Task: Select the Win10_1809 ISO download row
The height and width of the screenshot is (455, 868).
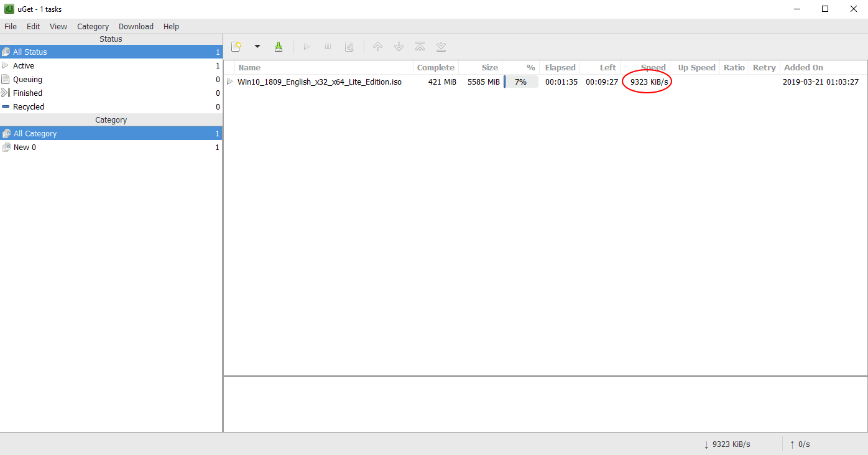Action: [319, 82]
